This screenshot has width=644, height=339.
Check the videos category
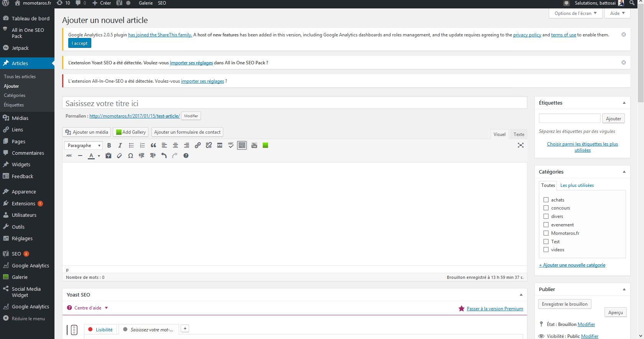coord(546,250)
